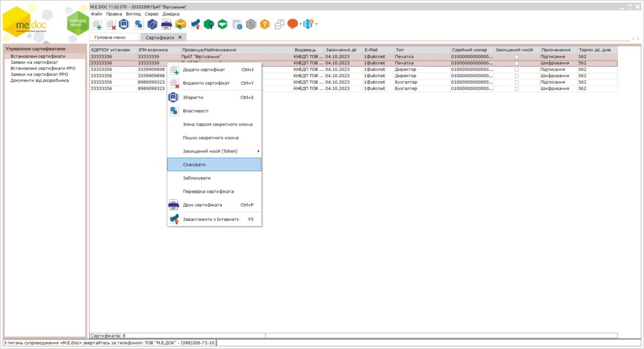Select Заявки на сертифікат РРО in the sidebar
Screen dimensions: 644x349
(39, 74)
